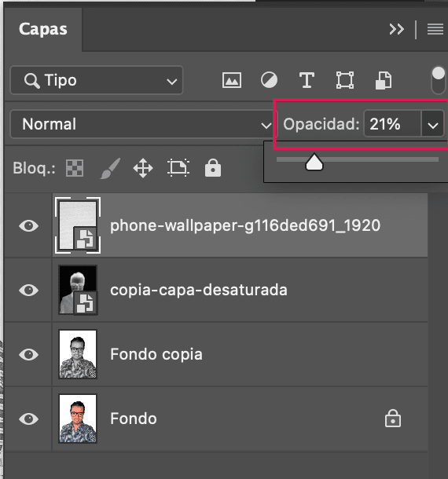Viewport: 448px width, 479px height.
Task: Open the Capas panel hamburger menu
Action: (x=435, y=29)
